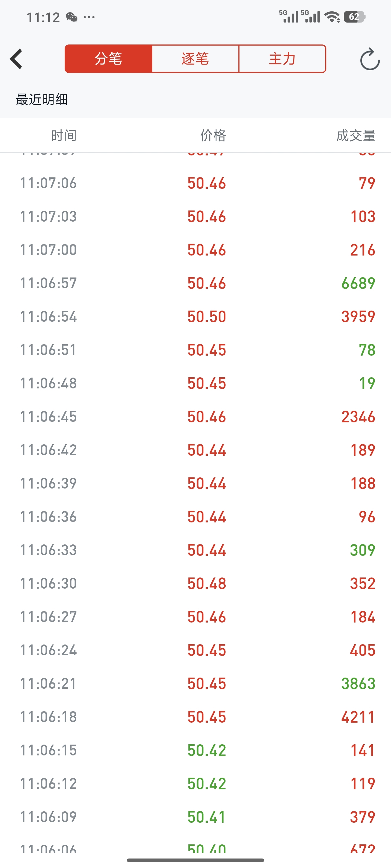Tap the 最近明细 section label
This screenshot has height=868, width=391.
click(42, 99)
